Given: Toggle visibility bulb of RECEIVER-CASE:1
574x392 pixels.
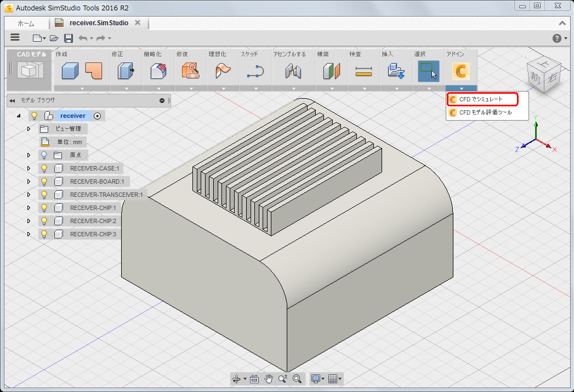Looking at the screenshot, I should (x=44, y=168).
